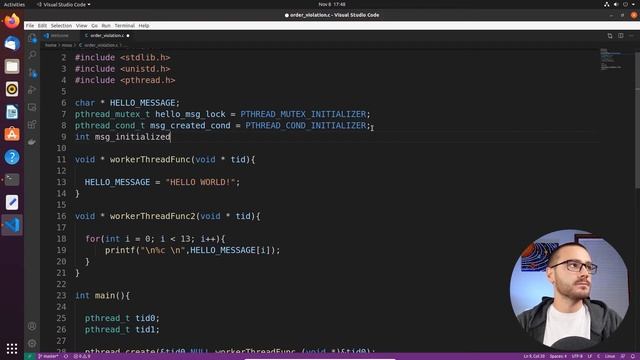640x360 pixels.
Task: Open the Source Control view
Action: [32, 73]
